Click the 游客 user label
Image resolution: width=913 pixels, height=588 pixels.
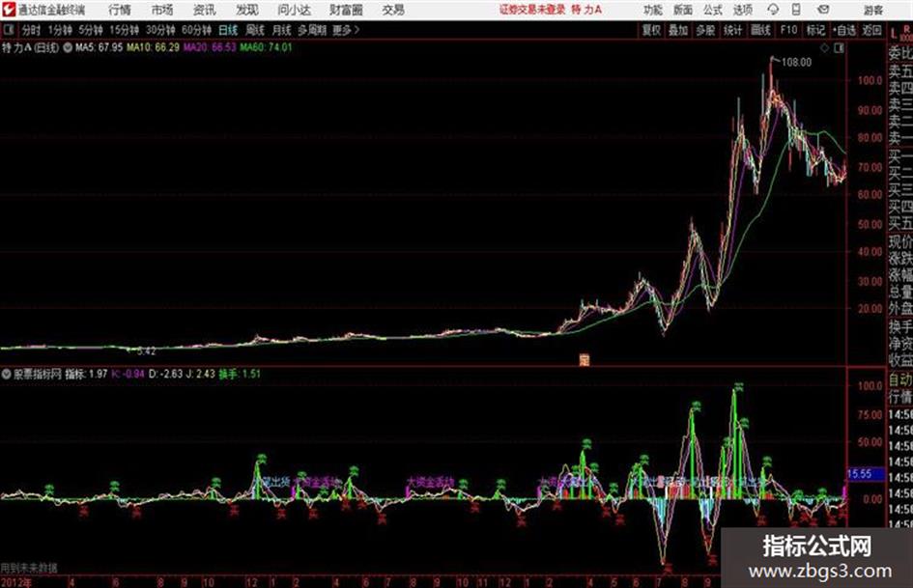[x=872, y=10]
